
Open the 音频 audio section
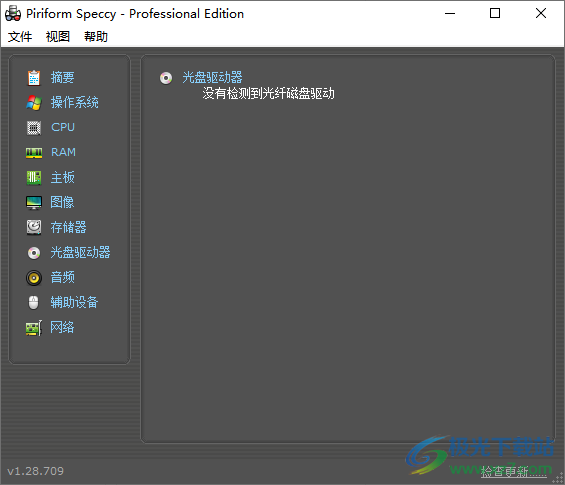coord(62,277)
